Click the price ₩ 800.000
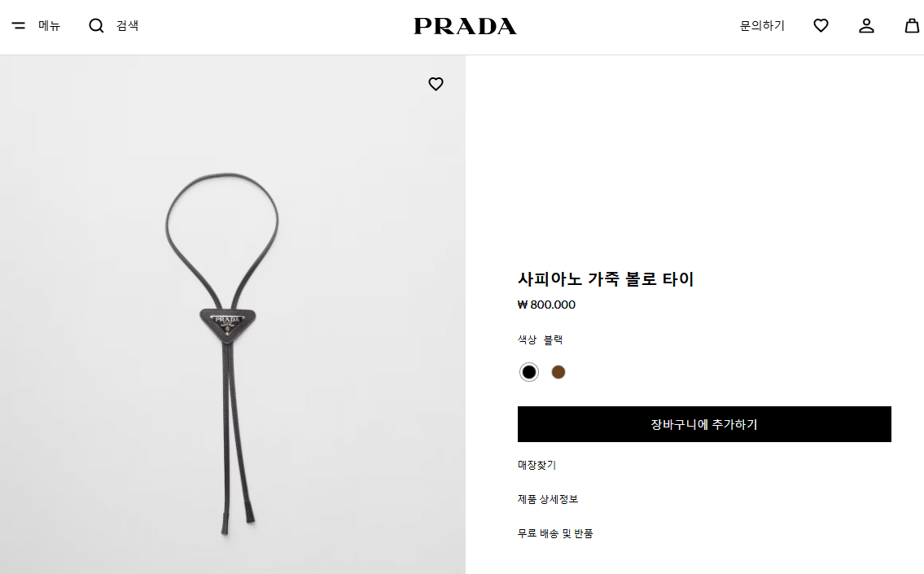Image resolution: width=924 pixels, height=574 pixels. click(546, 305)
